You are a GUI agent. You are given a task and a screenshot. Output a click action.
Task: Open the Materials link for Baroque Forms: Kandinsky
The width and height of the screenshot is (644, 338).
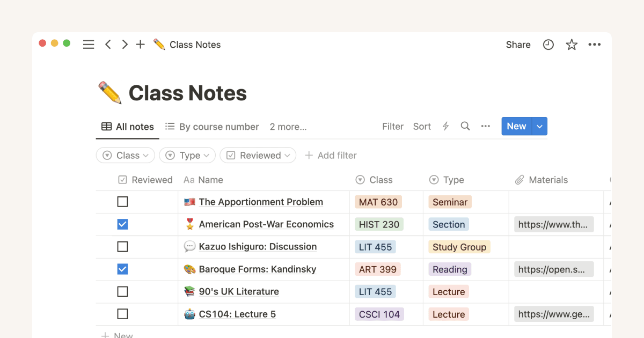(x=553, y=269)
